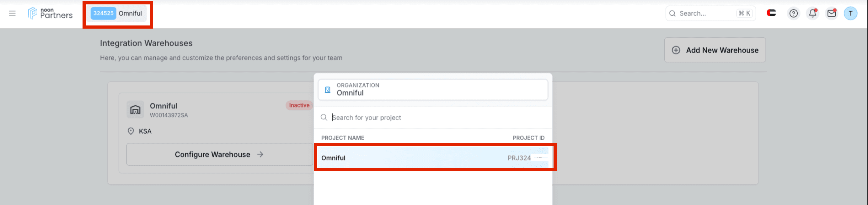The width and height of the screenshot is (868, 205).
Task: Click the Configure Warehouse button
Action: click(219, 154)
